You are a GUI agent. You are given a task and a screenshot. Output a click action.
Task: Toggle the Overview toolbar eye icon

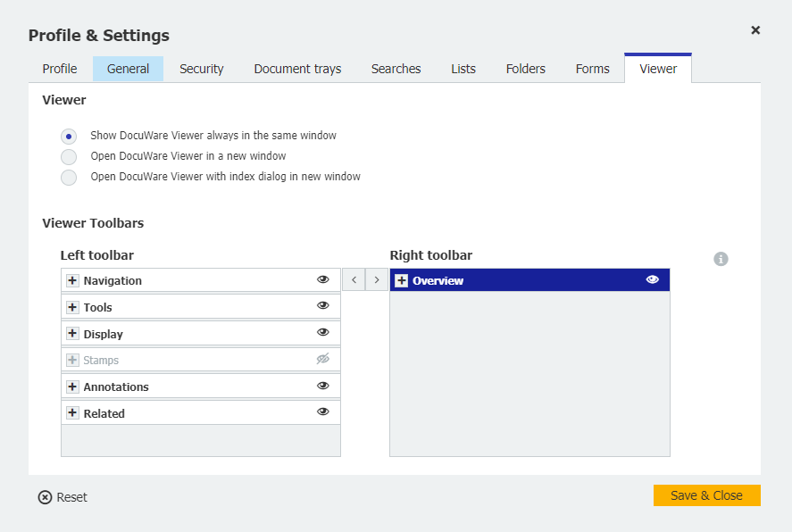tap(653, 279)
